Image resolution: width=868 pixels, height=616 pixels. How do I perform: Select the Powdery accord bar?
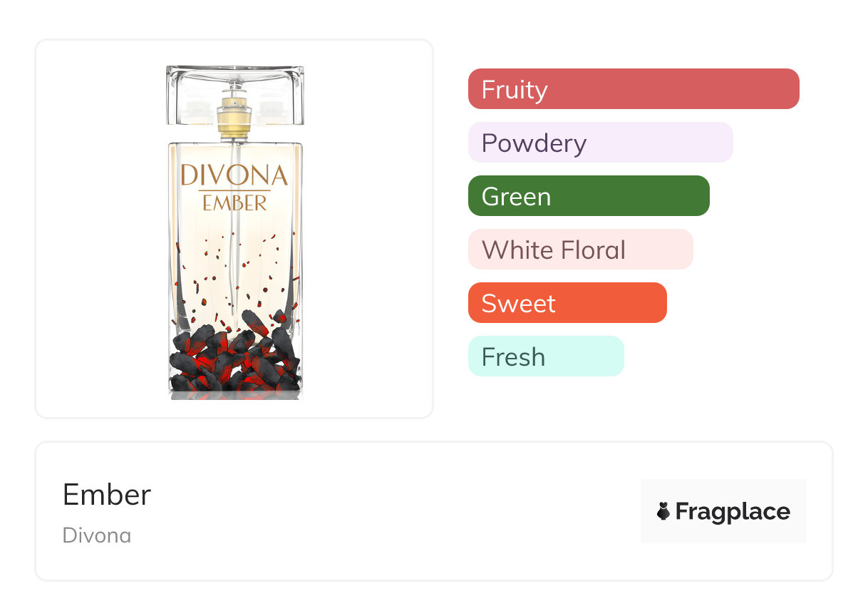coord(600,143)
